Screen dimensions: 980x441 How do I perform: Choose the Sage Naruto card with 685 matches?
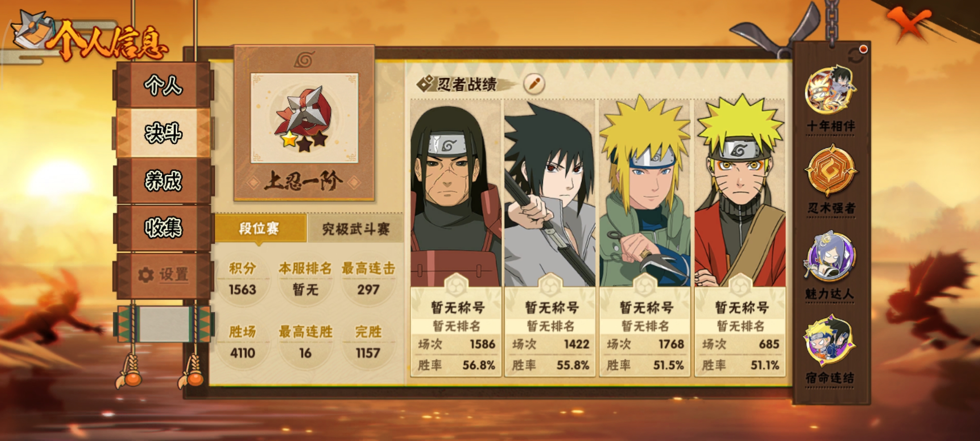[740, 238]
